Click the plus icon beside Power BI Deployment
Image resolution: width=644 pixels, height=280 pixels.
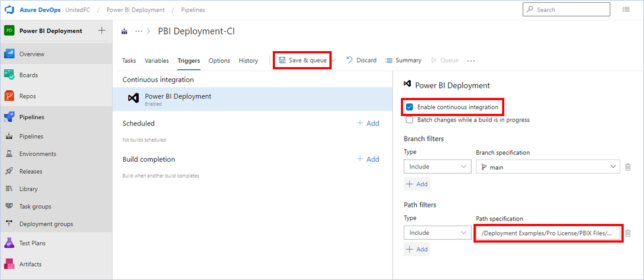tap(102, 30)
